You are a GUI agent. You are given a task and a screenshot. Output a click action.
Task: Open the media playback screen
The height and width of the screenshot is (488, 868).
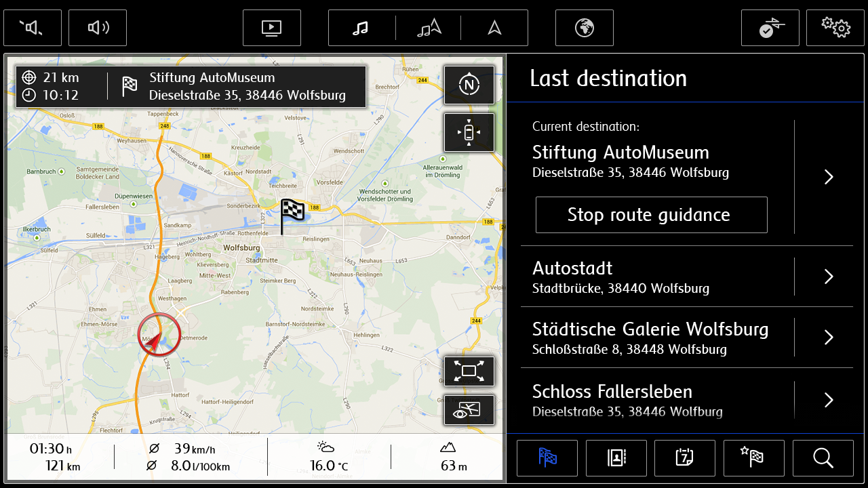271,28
